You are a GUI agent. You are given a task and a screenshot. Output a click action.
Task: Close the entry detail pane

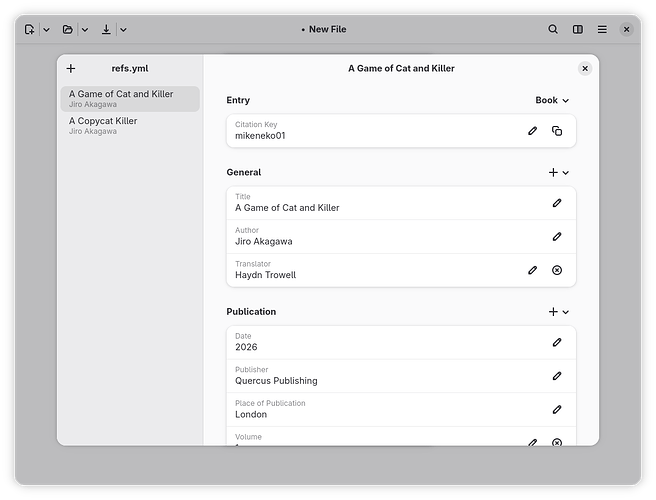point(585,69)
